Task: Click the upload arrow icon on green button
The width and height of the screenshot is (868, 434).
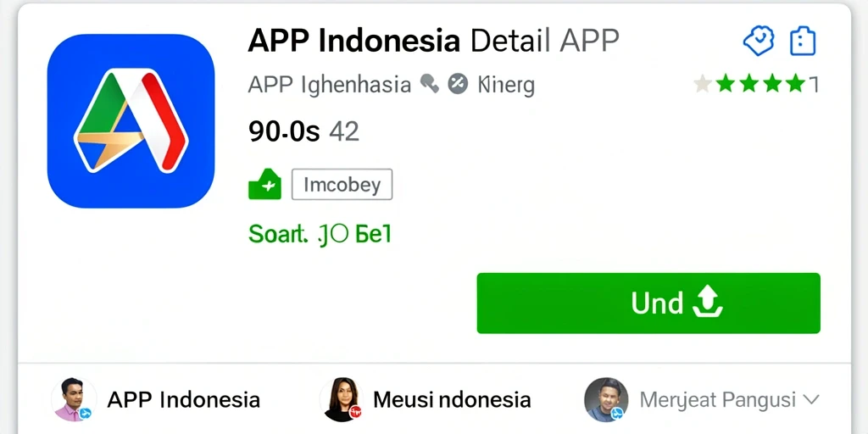Action: click(708, 303)
